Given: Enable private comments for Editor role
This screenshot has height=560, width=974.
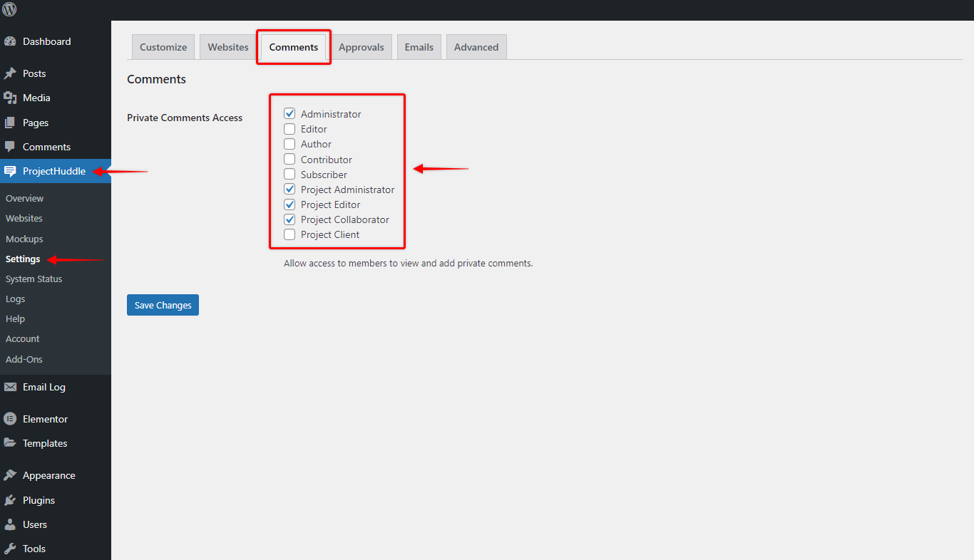Looking at the screenshot, I should [x=289, y=129].
